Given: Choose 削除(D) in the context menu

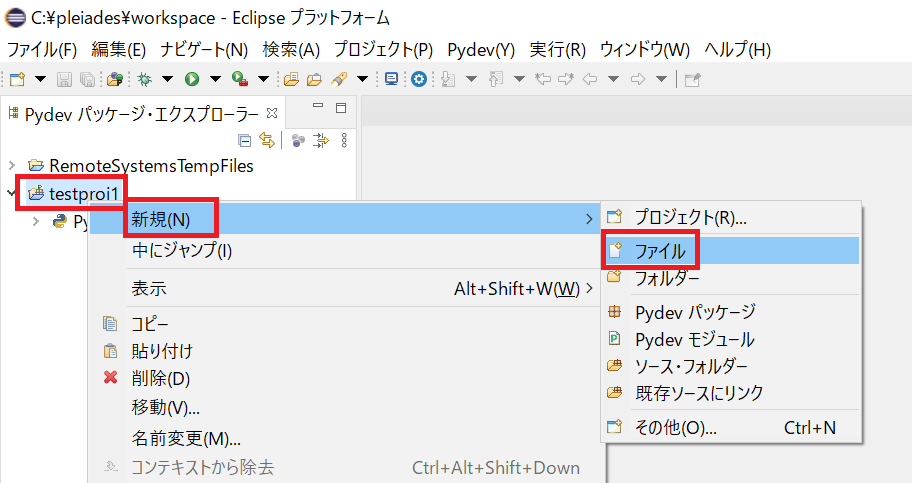Looking at the screenshot, I should [345, 379].
